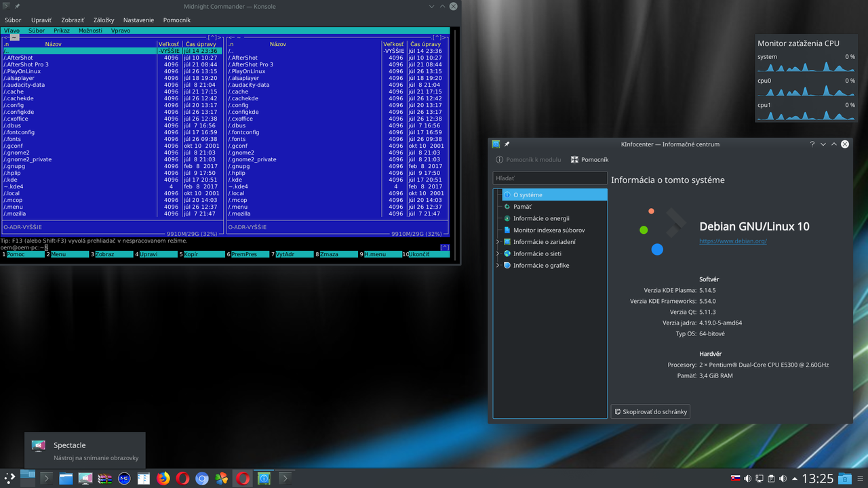The height and width of the screenshot is (488, 868).
Task: Open the Upraviť menu in Konsole
Action: coord(41,20)
